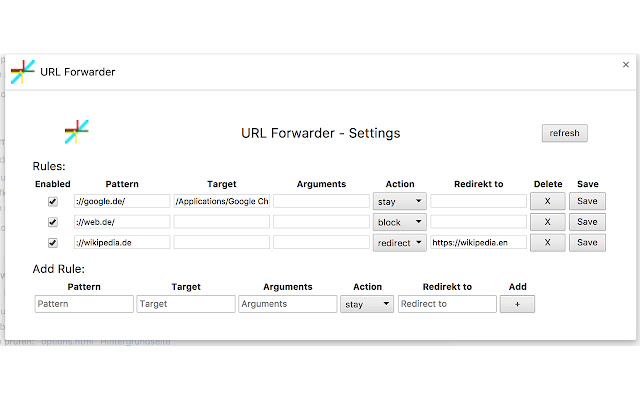Viewport: 640px width, 400px height.
Task: Delete the web.de rule with X
Action: [x=547, y=222]
